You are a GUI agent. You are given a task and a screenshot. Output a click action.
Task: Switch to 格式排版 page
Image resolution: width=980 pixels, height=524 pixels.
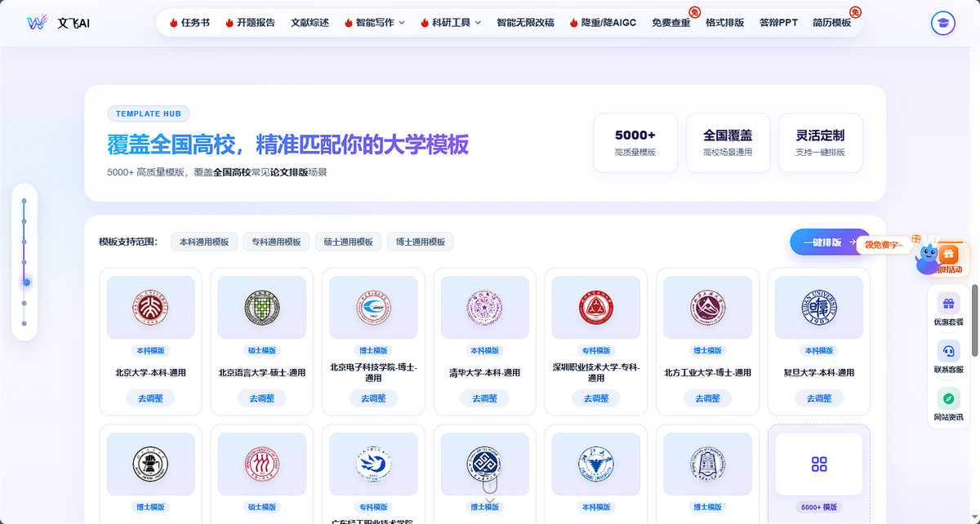(725, 23)
